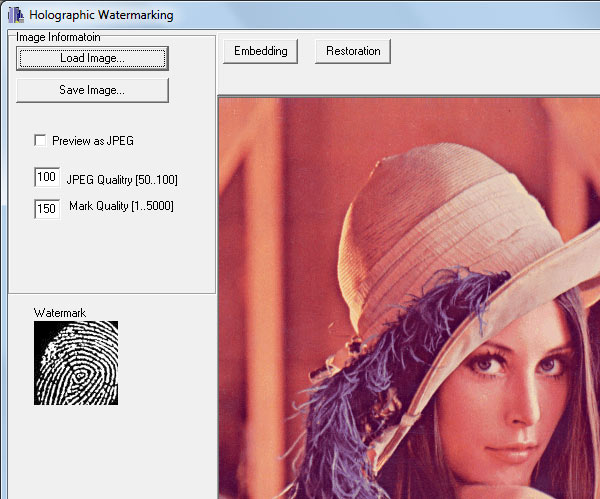Click the 'JPEG Qualitry [50..100]' label
The image size is (600, 499).
coord(122,179)
